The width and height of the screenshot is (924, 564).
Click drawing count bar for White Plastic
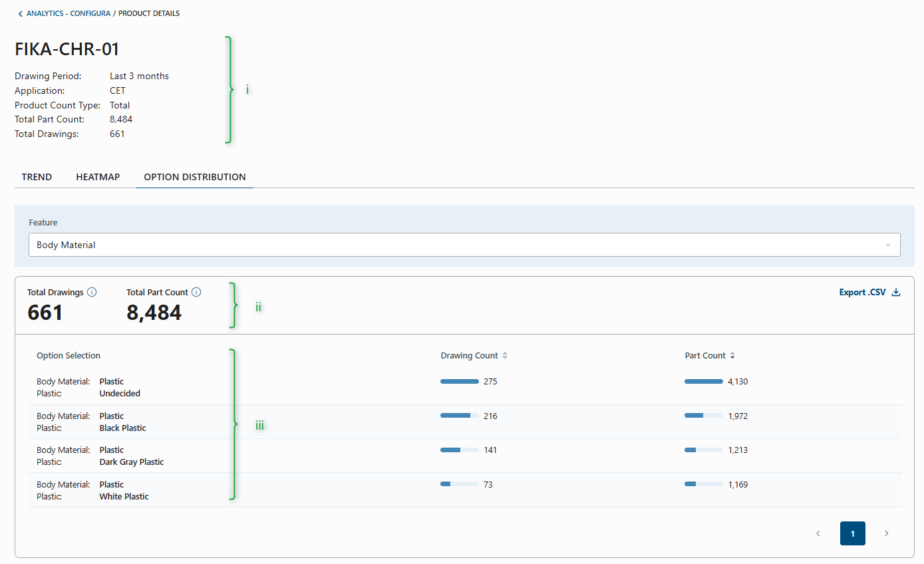(x=460, y=485)
